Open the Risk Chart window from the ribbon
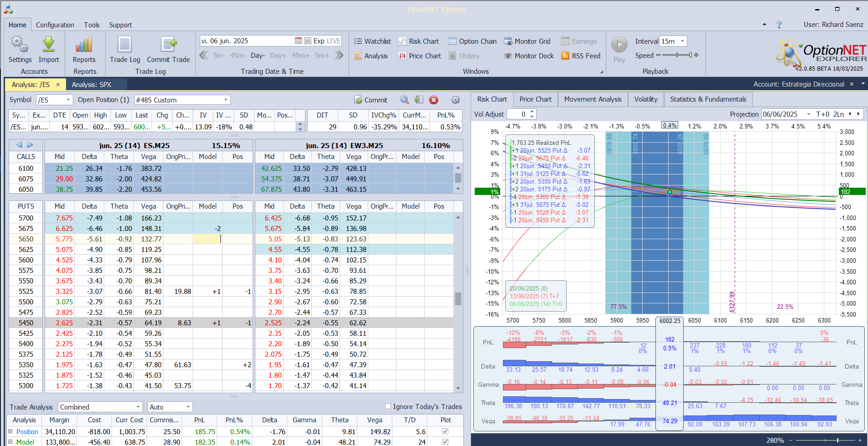 [419, 41]
